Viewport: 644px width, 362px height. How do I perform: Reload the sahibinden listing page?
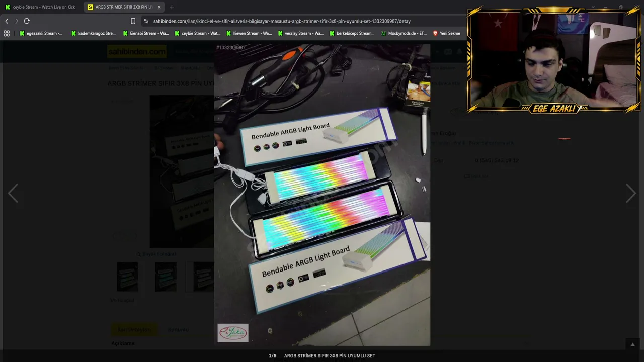click(x=27, y=21)
